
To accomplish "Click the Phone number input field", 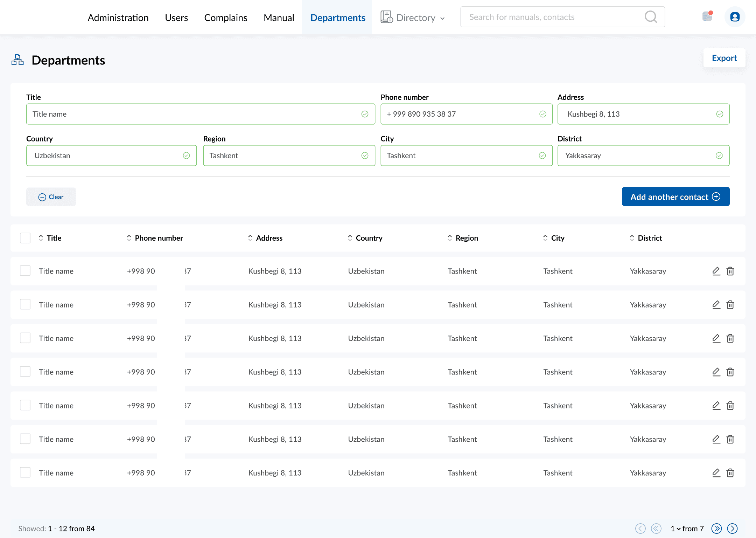I will tap(467, 114).
